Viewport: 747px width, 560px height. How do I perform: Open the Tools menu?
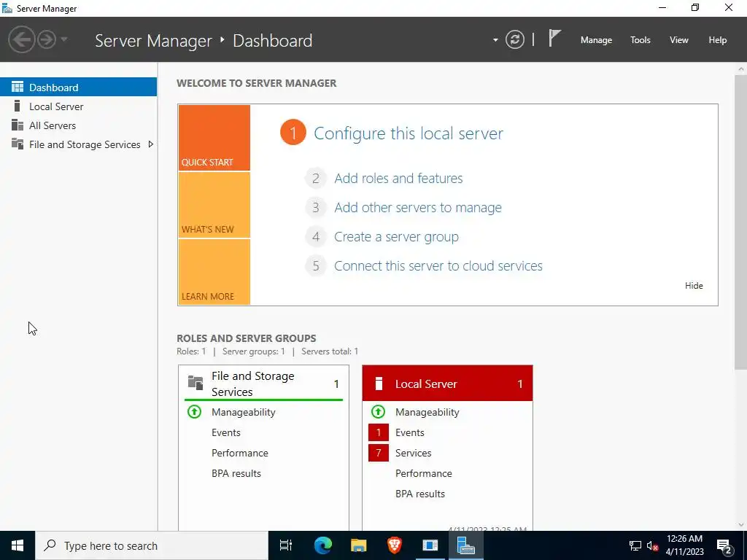click(x=640, y=40)
